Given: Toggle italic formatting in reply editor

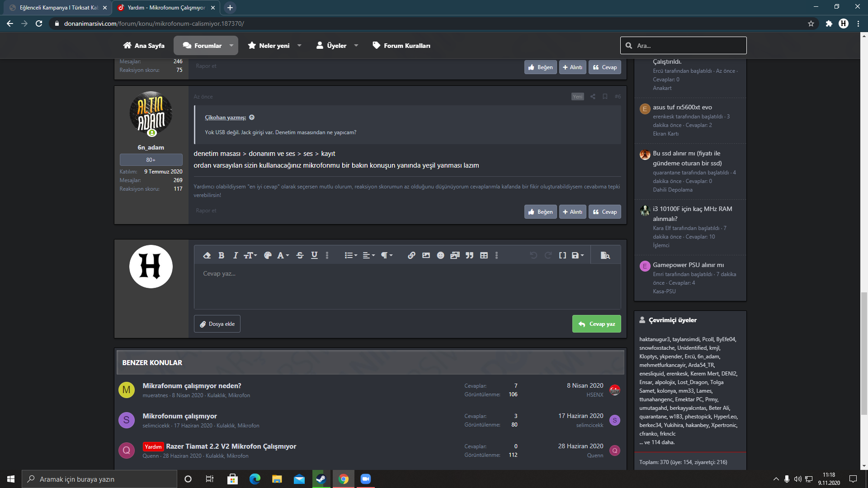Looking at the screenshot, I should tap(235, 255).
